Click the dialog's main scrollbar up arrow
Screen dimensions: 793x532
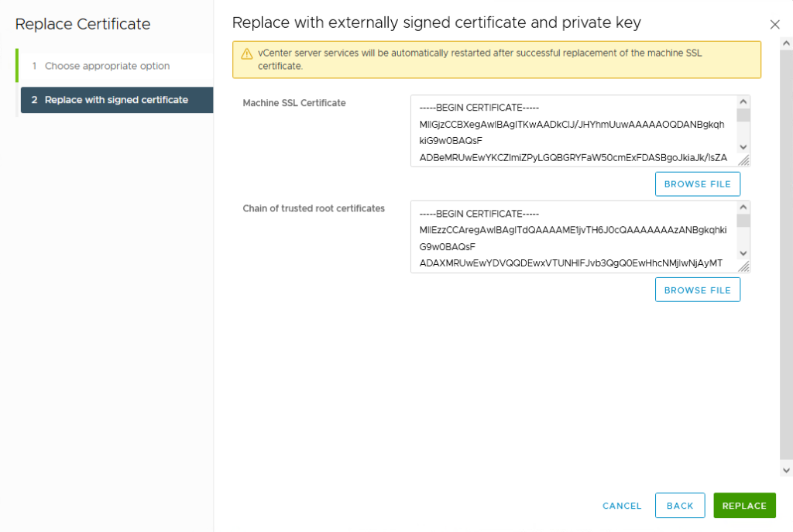pos(786,43)
